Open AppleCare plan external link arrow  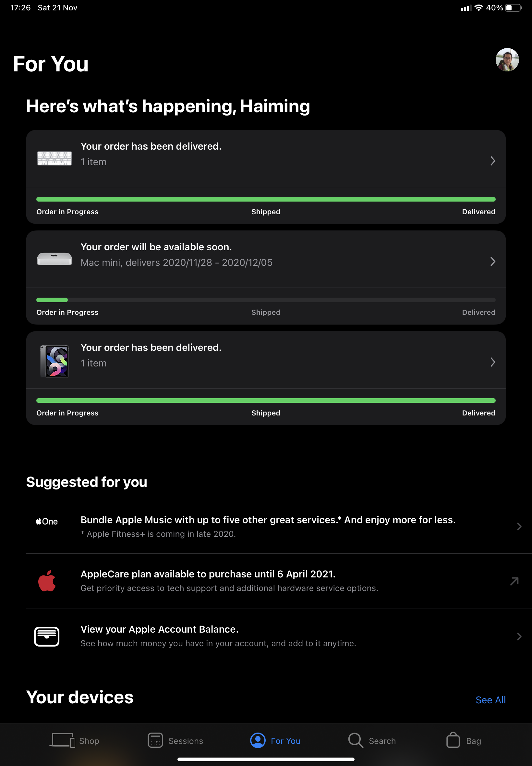coord(514,581)
